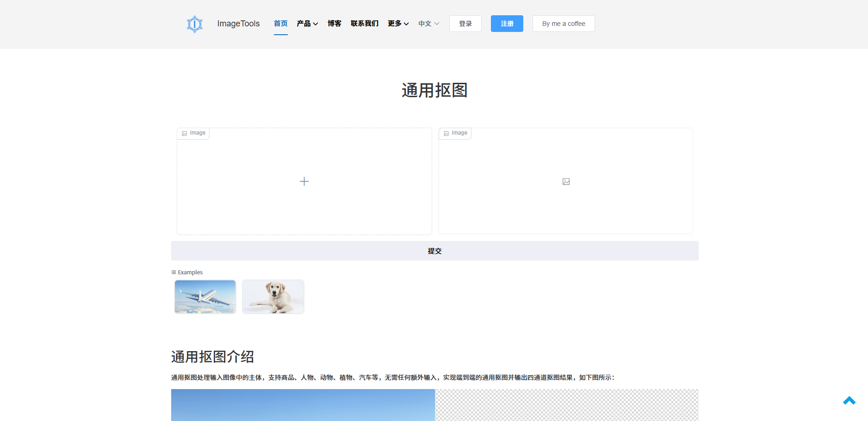The width and height of the screenshot is (868, 421).
Task: Click the plus icon to upload an image
Action: click(304, 181)
